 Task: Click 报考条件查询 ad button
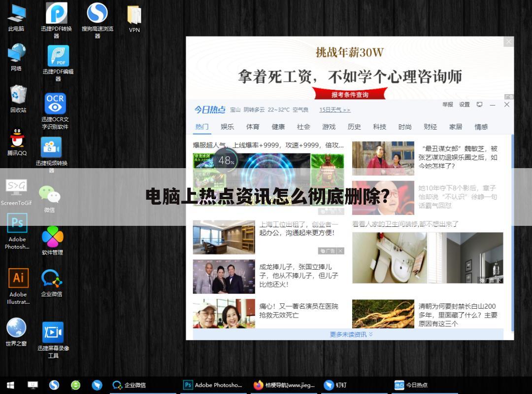click(350, 94)
